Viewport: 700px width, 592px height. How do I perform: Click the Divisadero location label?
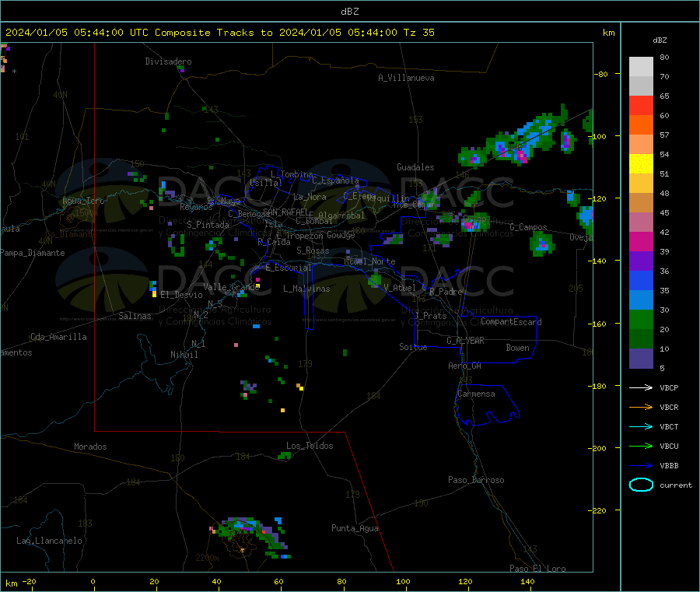pyautogui.click(x=168, y=61)
